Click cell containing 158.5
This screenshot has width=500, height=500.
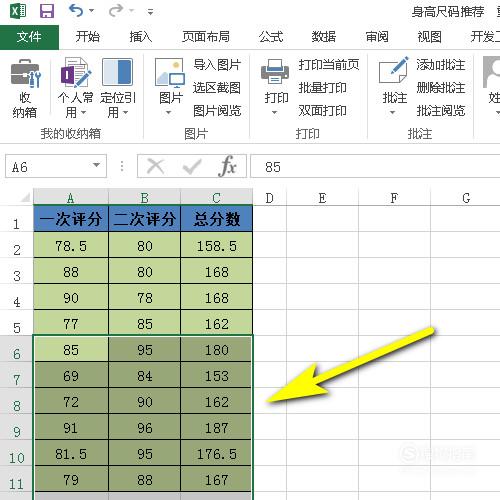coord(216,245)
